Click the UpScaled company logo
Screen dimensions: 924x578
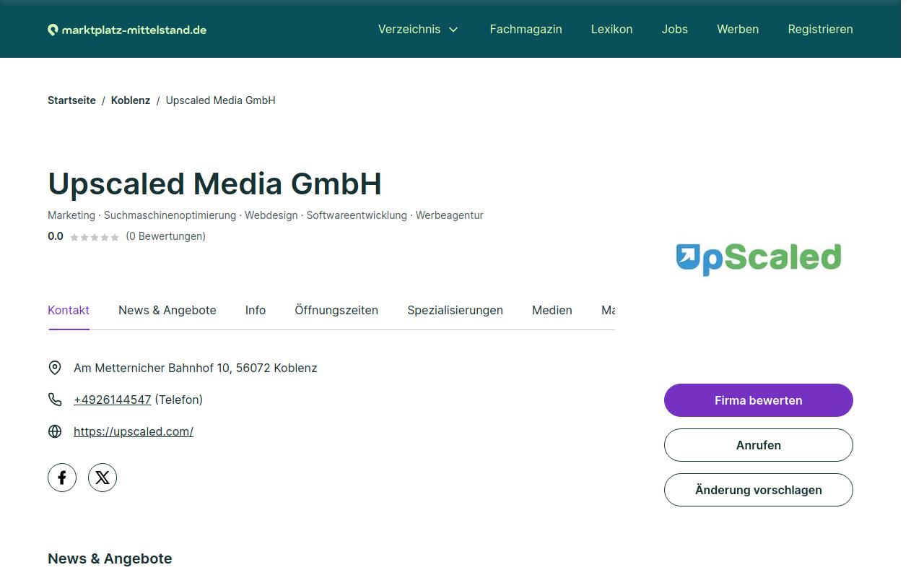758,258
